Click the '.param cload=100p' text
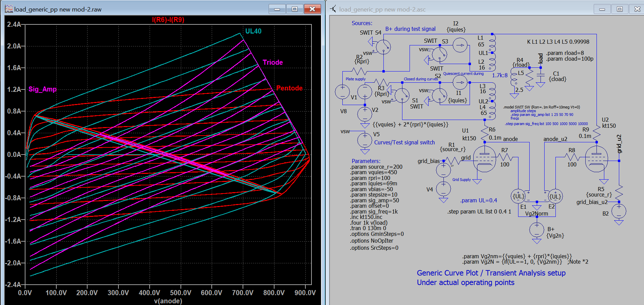 tap(570, 59)
